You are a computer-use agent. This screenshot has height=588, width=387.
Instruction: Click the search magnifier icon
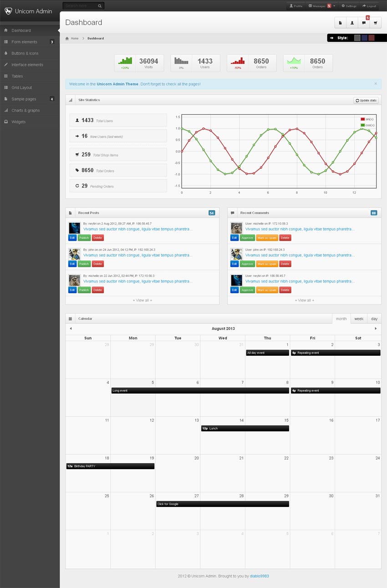click(100, 6)
